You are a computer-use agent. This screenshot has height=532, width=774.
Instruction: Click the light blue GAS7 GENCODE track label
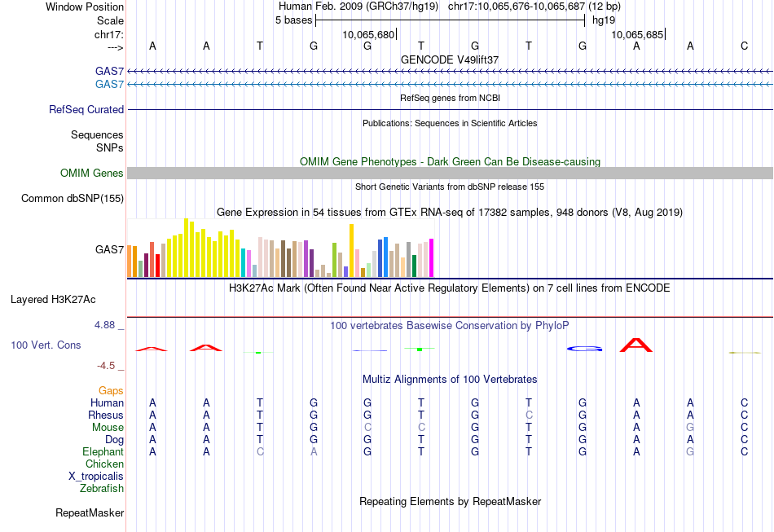tap(109, 84)
